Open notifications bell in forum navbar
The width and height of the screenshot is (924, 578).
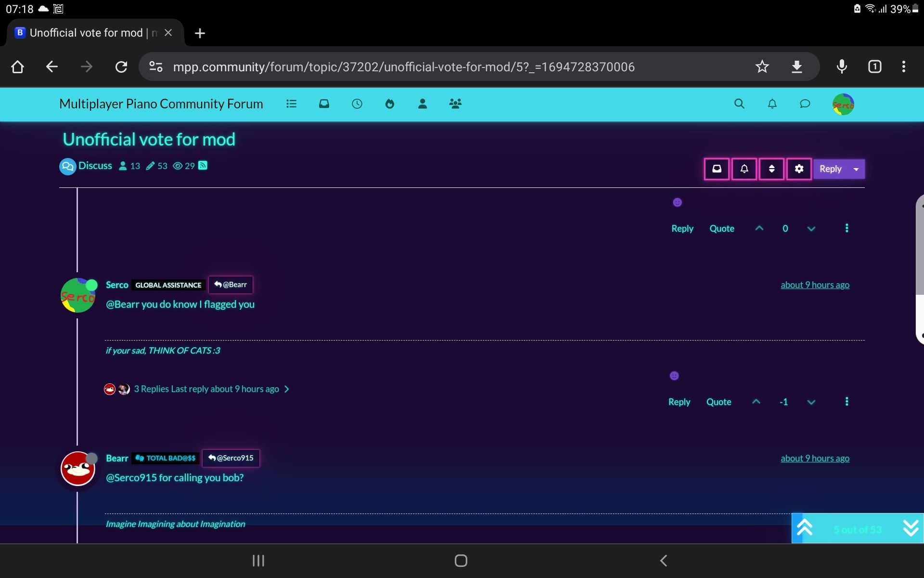[x=772, y=104]
